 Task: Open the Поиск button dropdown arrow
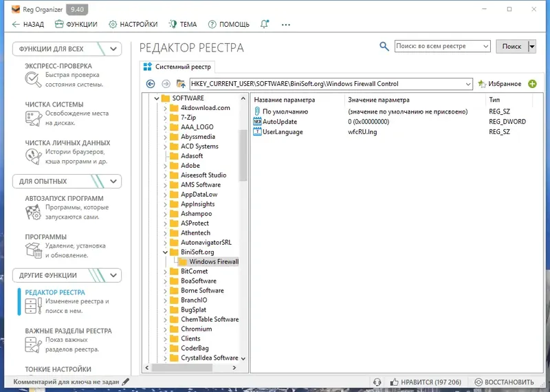click(x=532, y=46)
